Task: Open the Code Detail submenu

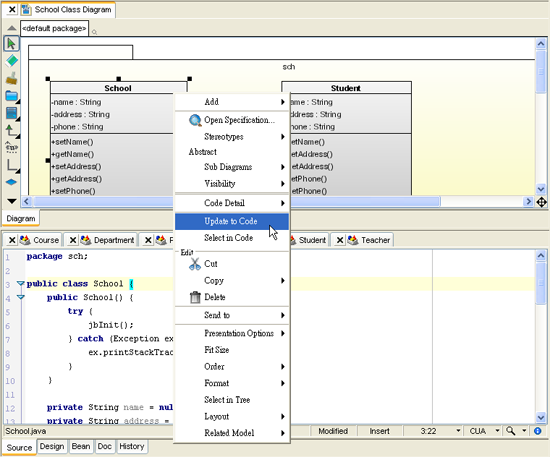Action: (x=232, y=203)
